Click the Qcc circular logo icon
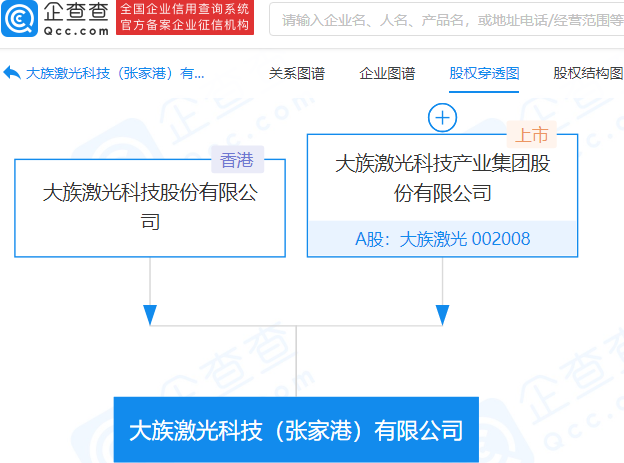Viewport: 624px width, 463px height. pyautogui.click(x=20, y=19)
